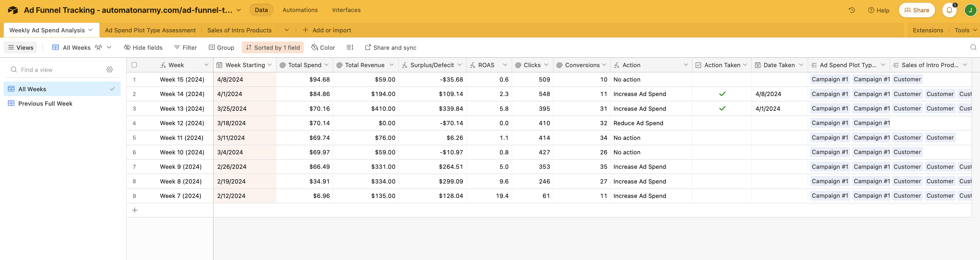Click Add or import
The width and height of the screenshot is (980, 260).
pos(327,30)
